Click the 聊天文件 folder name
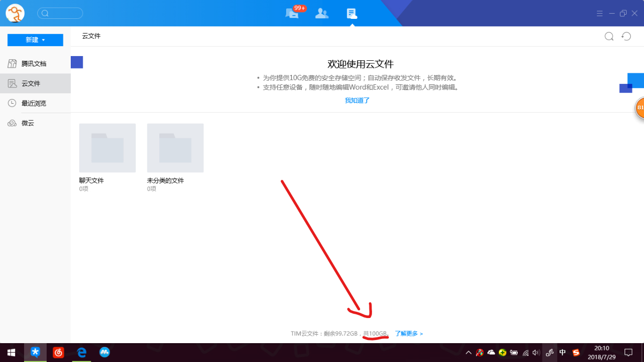Screen dimensions: 644x362 pos(92,181)
